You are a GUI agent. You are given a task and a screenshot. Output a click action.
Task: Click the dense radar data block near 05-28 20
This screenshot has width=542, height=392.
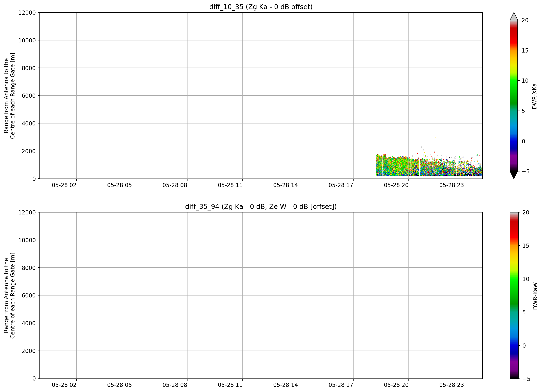click(429, 165)
